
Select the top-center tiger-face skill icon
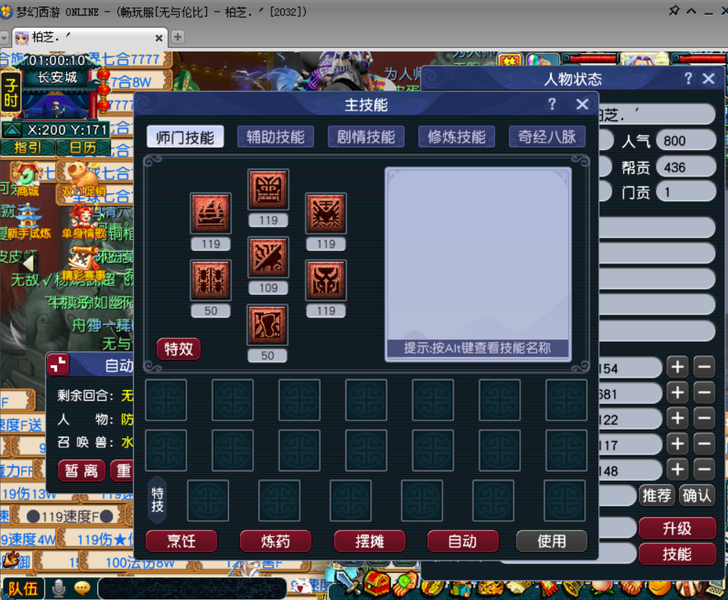point(268,189)
